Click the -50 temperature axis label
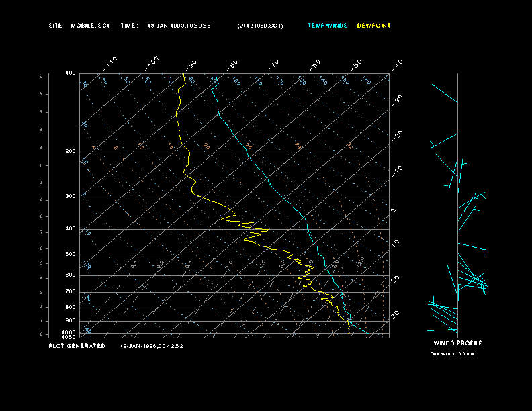 pyautogui.click(x=357, y=64)
